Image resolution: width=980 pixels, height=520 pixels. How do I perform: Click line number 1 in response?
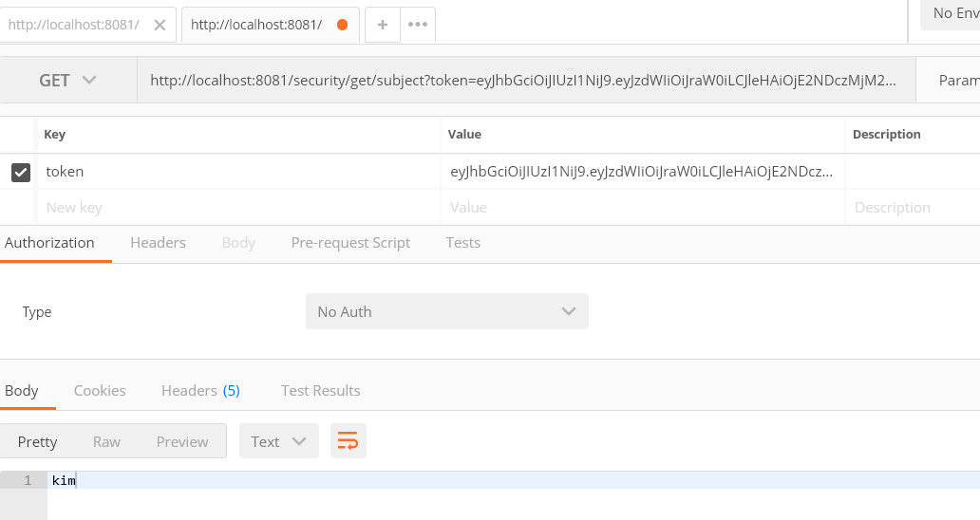tap(28, 481)
